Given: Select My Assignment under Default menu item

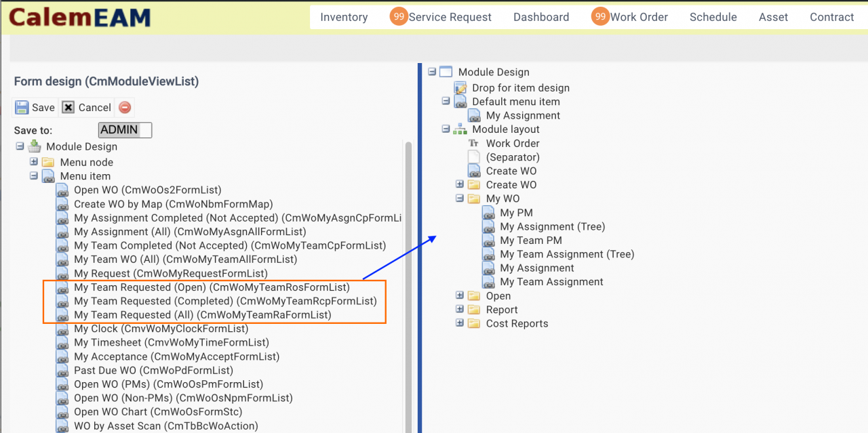Looking at the screenshot, I should 523,116.
